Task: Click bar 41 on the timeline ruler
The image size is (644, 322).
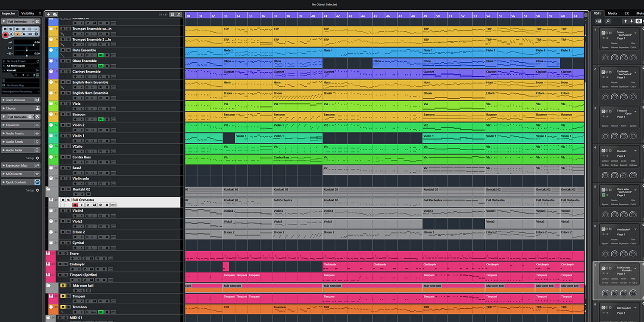Action: click(325, 16)
